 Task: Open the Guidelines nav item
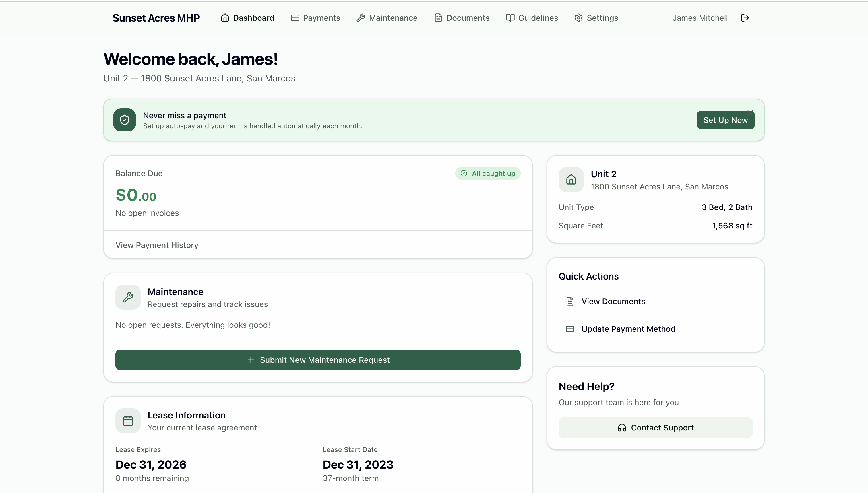click(x=532, y=18)
